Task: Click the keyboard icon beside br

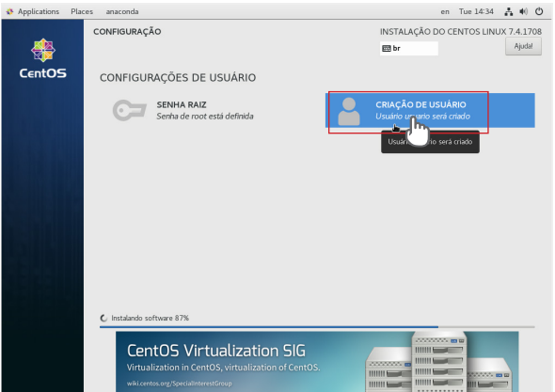Action: click(x=387, y=49)
